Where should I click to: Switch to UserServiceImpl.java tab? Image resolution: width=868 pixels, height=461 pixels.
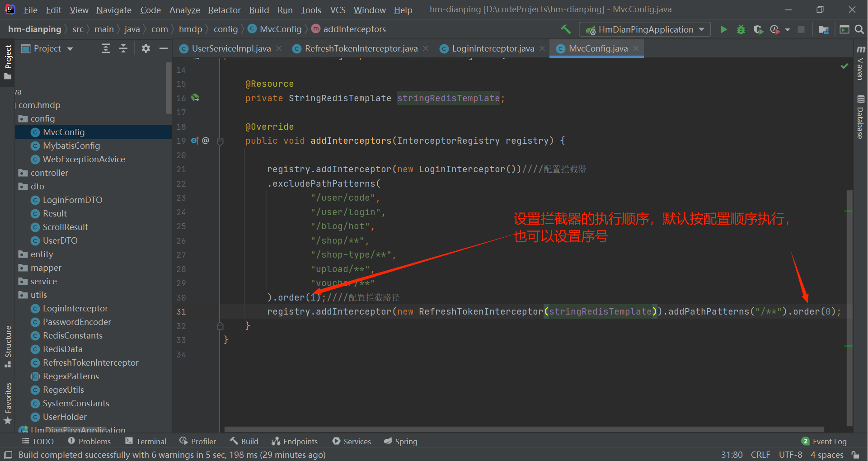click(231, 48)
